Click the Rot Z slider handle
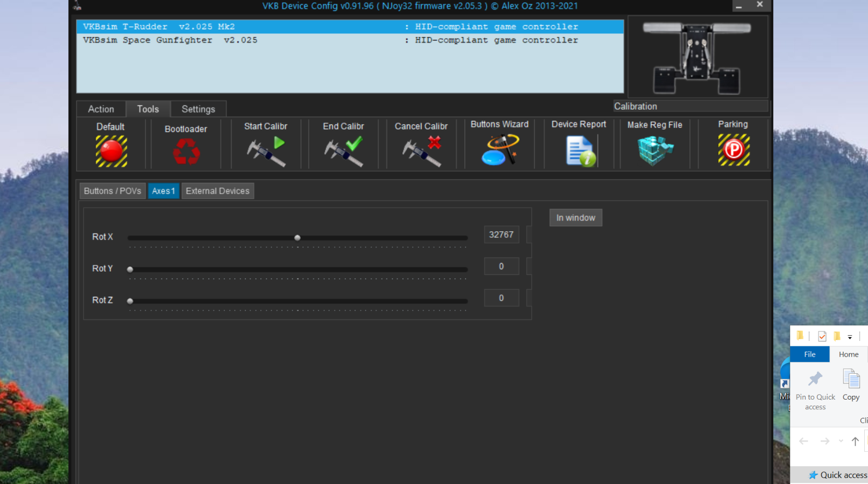Screen dimensions: 868x484 (130, 301)
